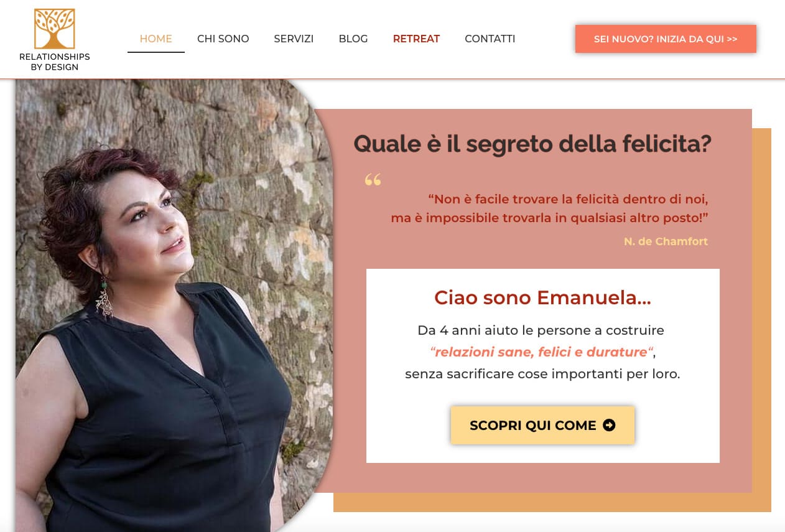Click the yellow quotation mark icon
The image size is (785, 532).
pos(373,180)
